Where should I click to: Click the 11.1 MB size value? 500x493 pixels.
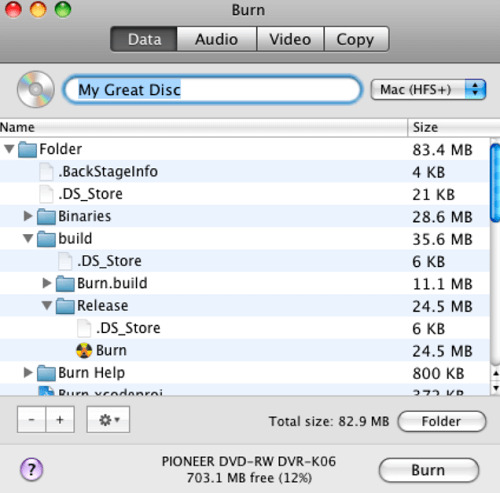click(443, 284)
